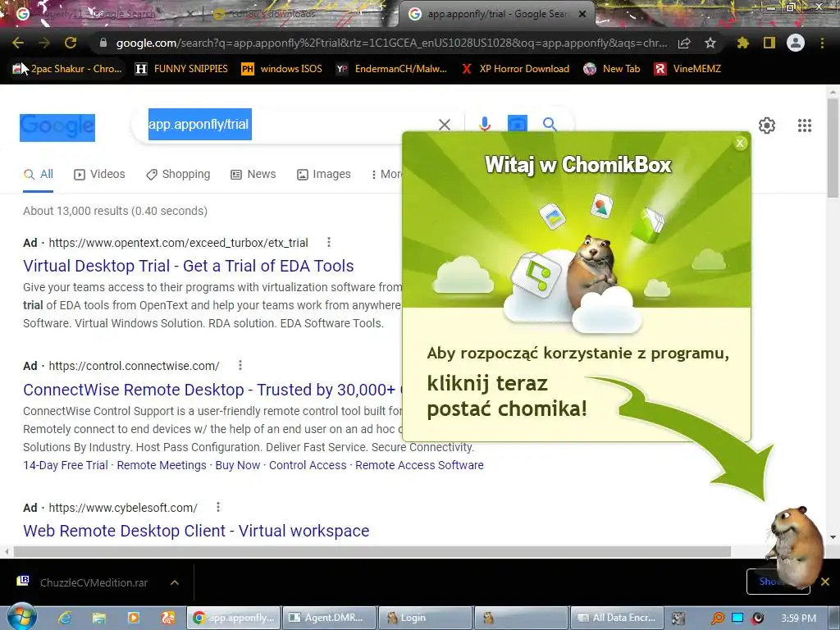Reload the current Google page
This screenshot has width=840, height=630.
71,43
